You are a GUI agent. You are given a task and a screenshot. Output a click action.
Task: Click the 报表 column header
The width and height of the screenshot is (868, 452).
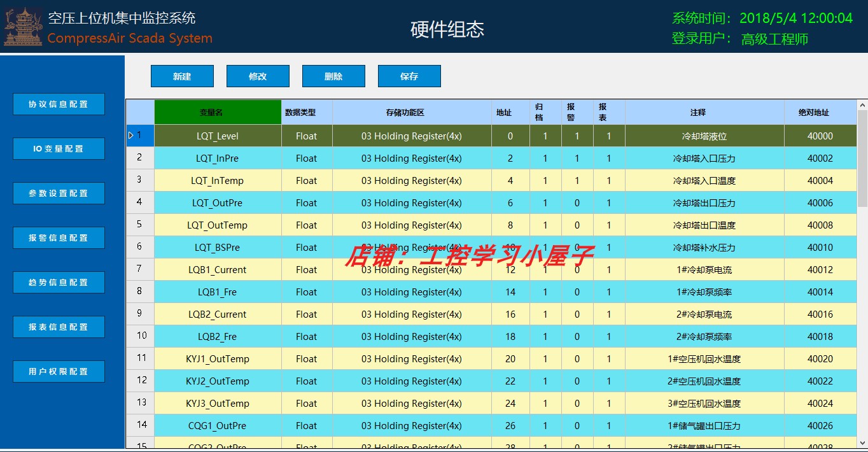tap(609, 112)
